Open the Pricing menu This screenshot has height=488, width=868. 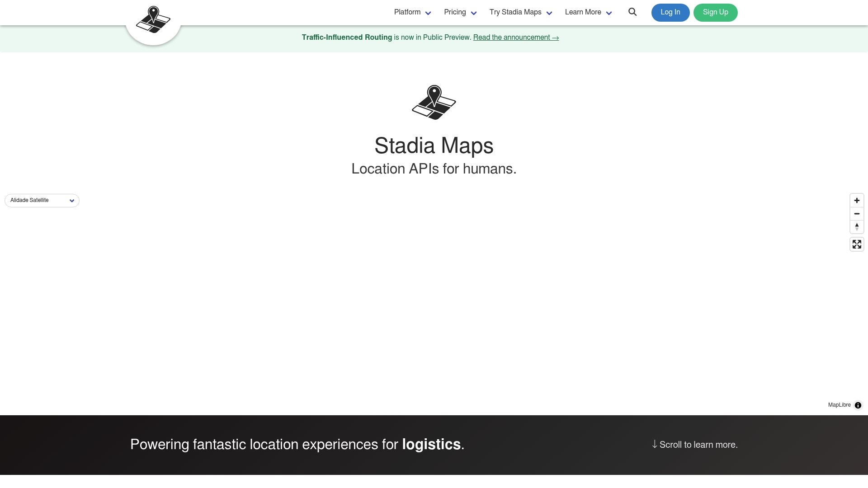[x=459, y=12]
